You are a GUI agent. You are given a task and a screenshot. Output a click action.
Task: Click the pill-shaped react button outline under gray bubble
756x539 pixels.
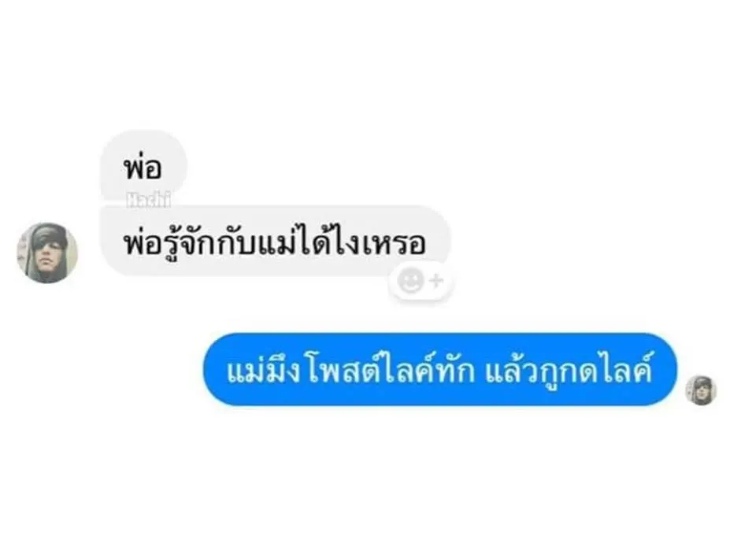tap(421, 281)
